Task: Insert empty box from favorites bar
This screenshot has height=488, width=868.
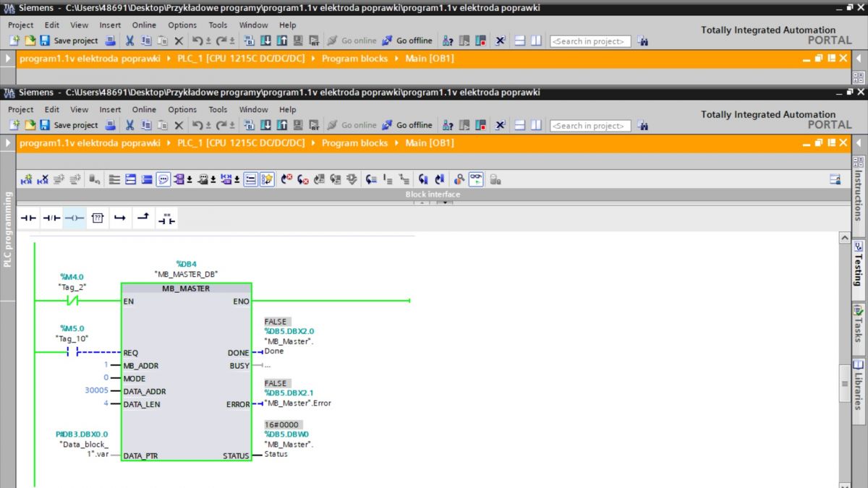Action: click(98, 218)
